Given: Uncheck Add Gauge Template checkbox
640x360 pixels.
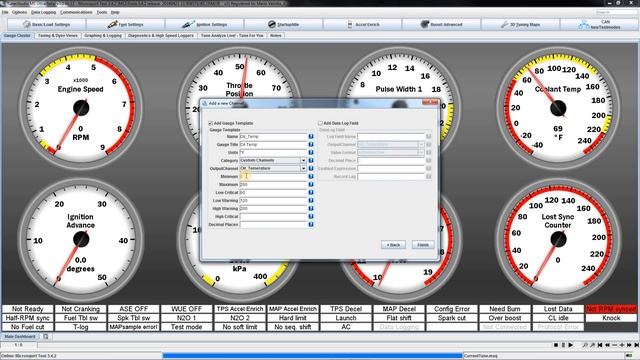Looking at the screenshot, I should tap(211, 123).
